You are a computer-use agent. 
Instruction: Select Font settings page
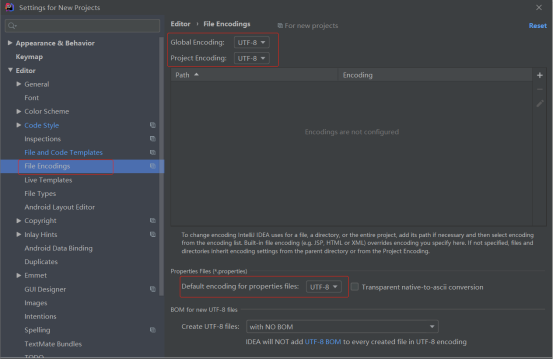pos(32,98)
